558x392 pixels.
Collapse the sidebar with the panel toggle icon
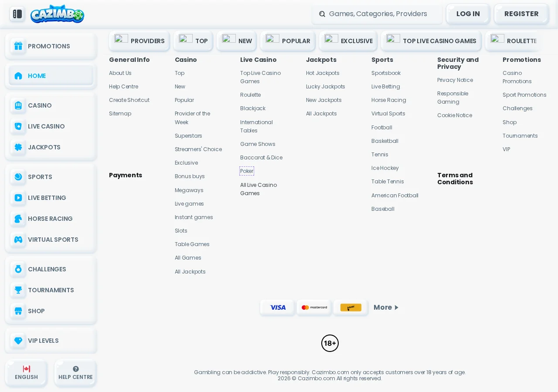click(17, 14)
